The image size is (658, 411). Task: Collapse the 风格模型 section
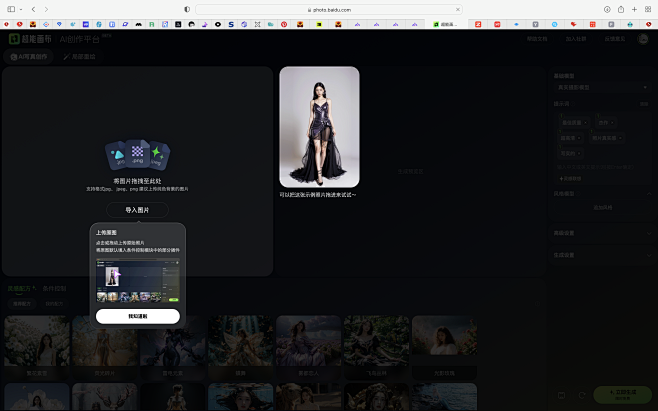click(649, 194)
